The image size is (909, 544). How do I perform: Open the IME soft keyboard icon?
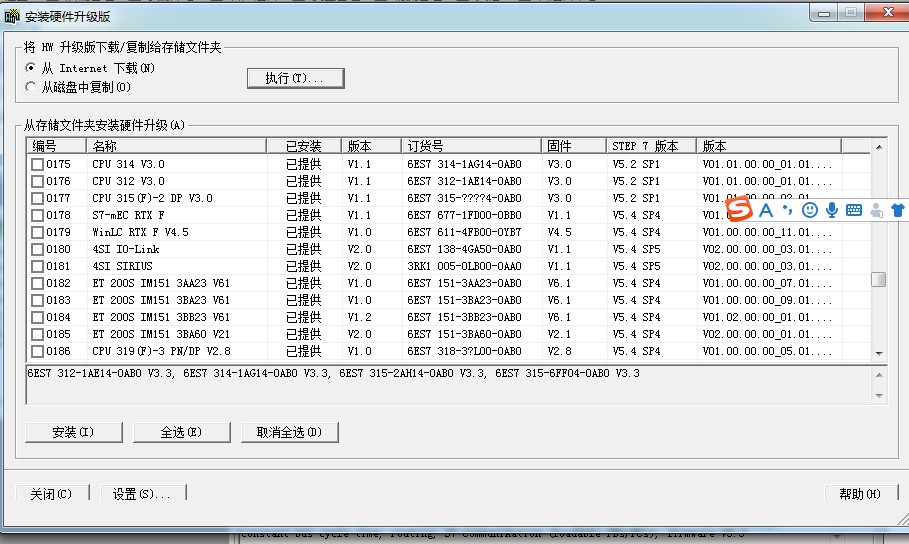854,210
